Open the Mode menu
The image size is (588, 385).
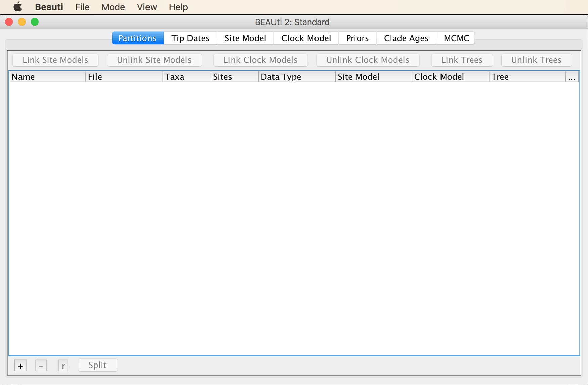pyautogui.click(x=113, y=7)
